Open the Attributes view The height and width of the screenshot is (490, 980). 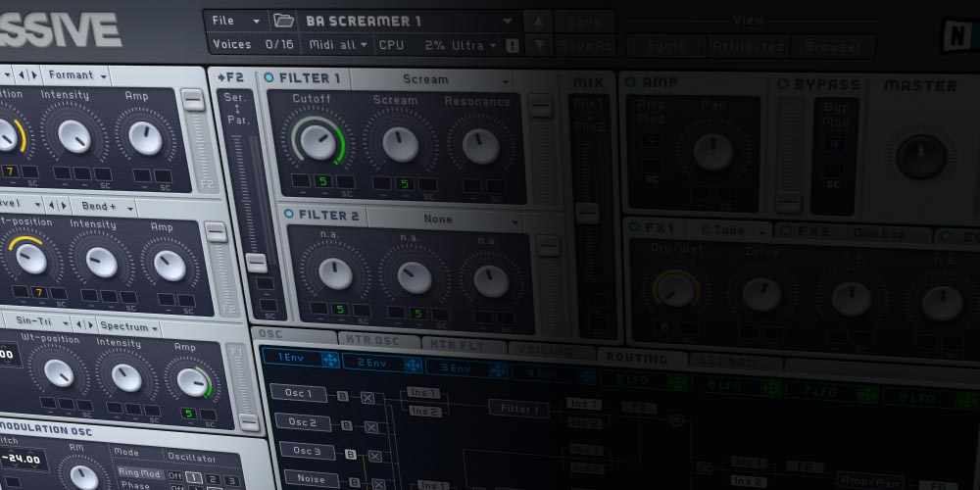[748, 46]
